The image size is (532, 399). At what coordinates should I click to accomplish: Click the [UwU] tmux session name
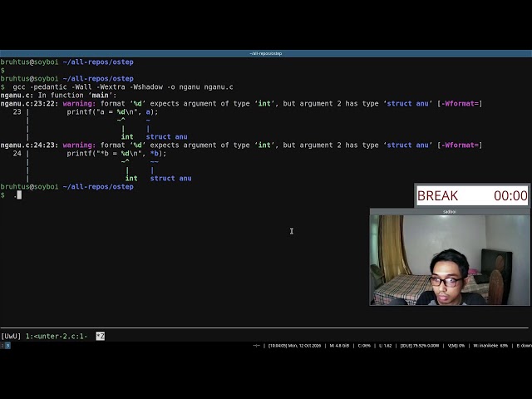tap(11, 336)
